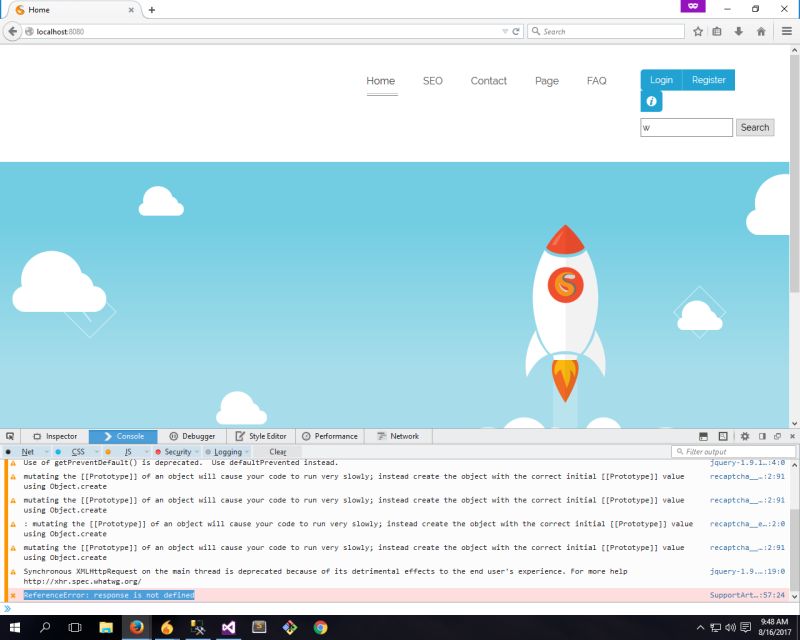Activate the element picker icon in DevTools
Image resolution: width=800 pixels, height=640 pixels.
pyautogui.click(x=10, y=436)
